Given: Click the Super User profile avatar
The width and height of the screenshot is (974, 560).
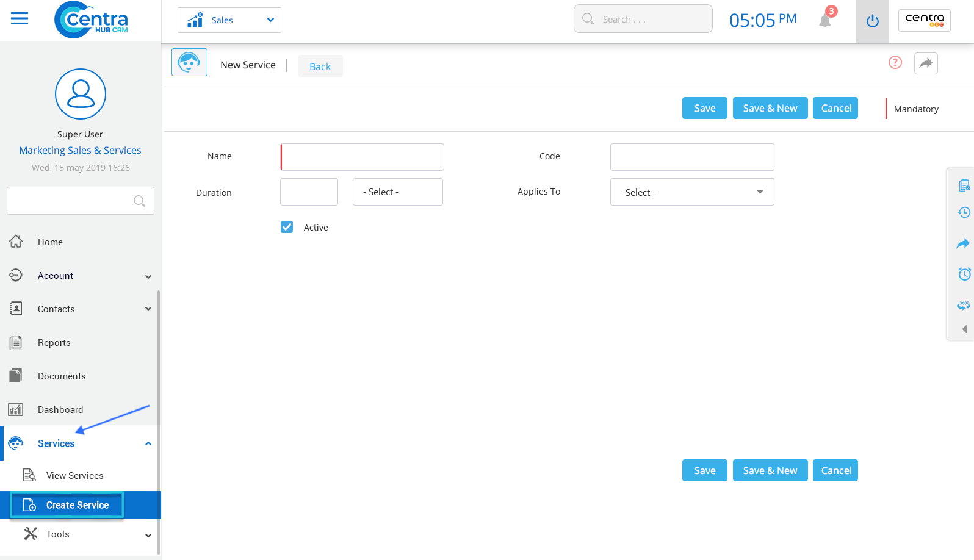Looking at the screenshot, I should click(81, 94).
